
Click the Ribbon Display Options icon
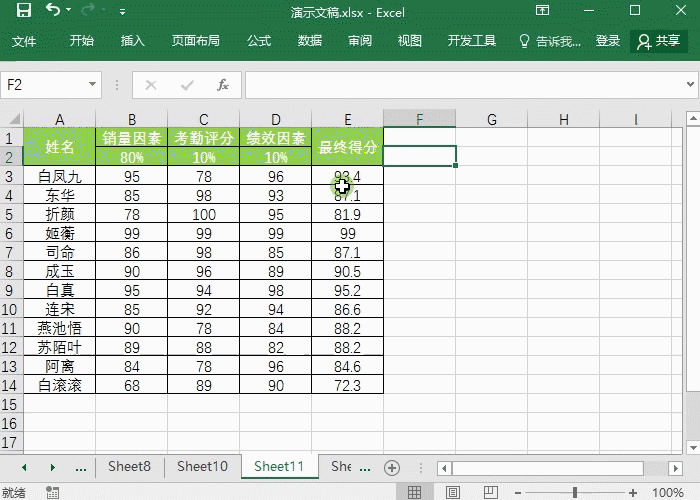pyautogui.click(x=542, y=11)
